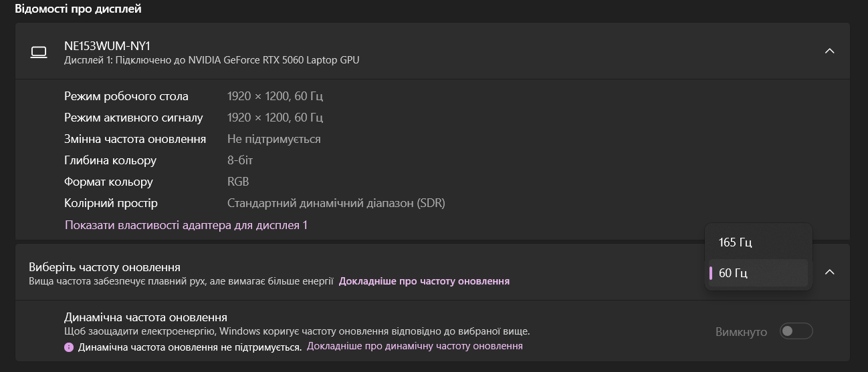Screen dimensions: 868x372
Task: Click the 8-біт colour depth value
Action: click(240, 160)
